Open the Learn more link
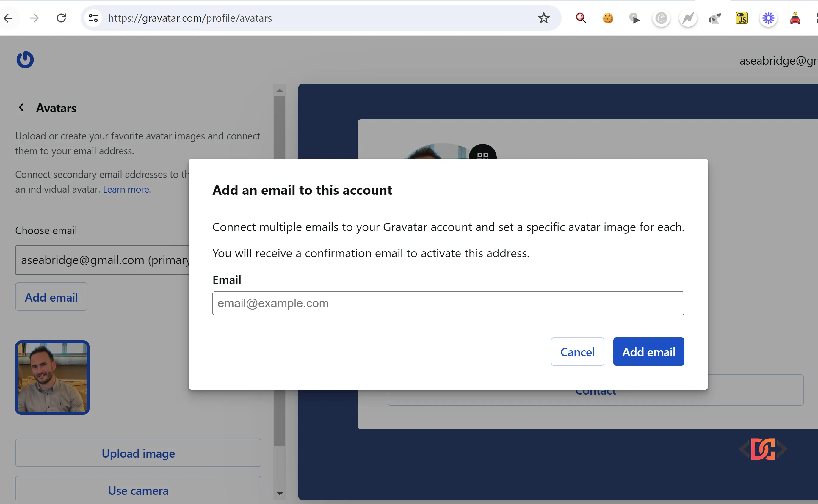This screenshot has height=504, width=818. (x=126, y=189)
